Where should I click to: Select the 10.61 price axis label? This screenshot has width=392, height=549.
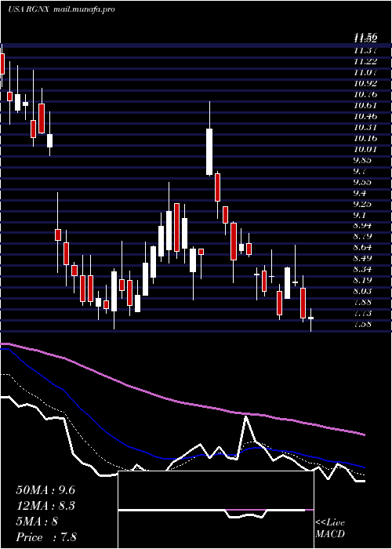point(365,105)
